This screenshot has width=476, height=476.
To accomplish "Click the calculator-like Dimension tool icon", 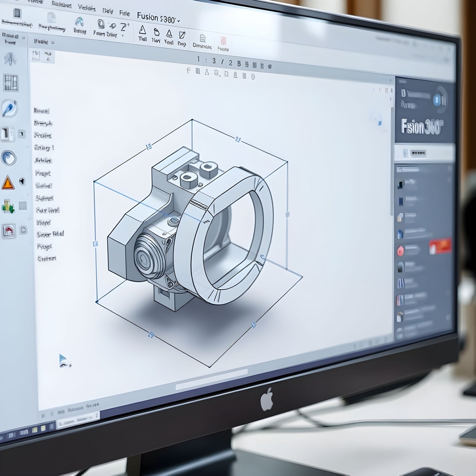I will pyautogui.click(x=202, y=38).
